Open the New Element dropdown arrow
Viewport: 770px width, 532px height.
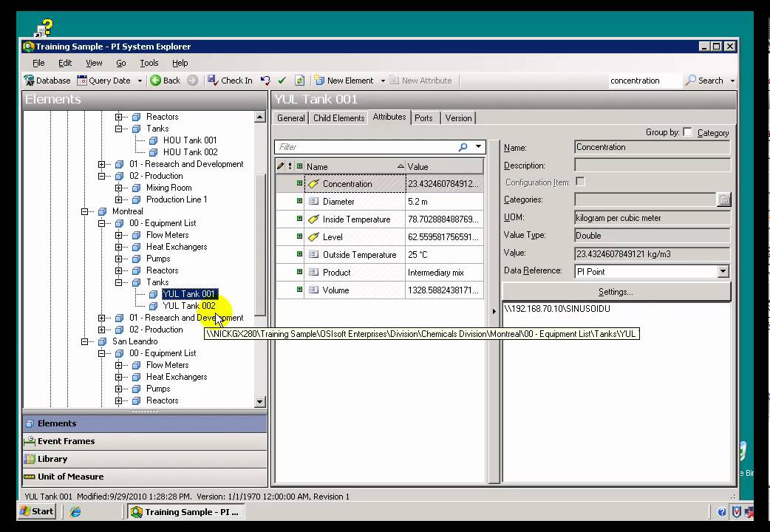click(x=383, y=81)
